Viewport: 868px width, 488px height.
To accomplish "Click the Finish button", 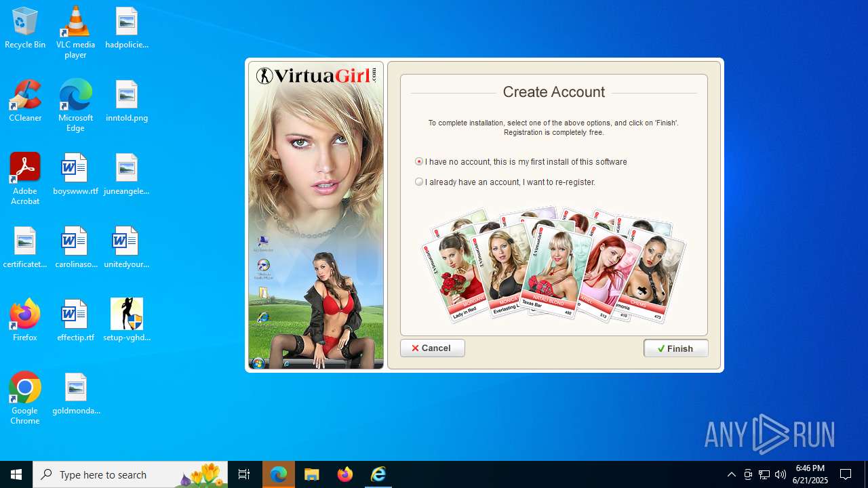I will click(676, 348).
